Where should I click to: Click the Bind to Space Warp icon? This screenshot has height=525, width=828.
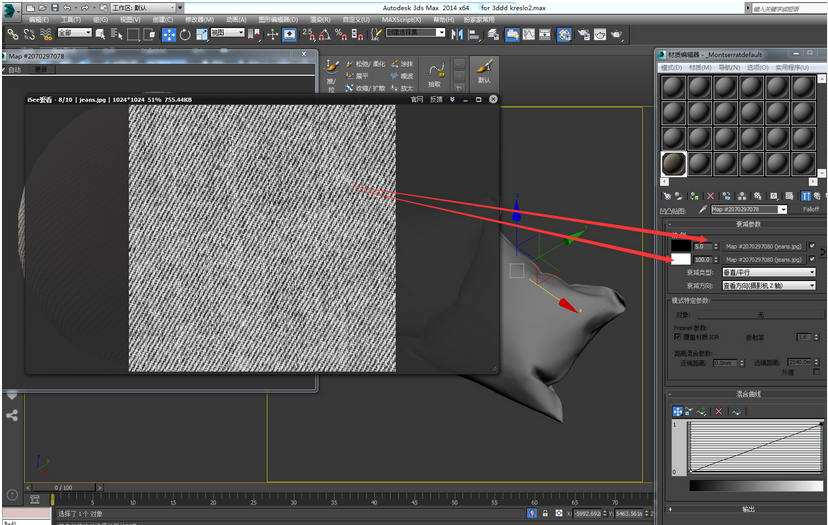[x=46, y=34]
